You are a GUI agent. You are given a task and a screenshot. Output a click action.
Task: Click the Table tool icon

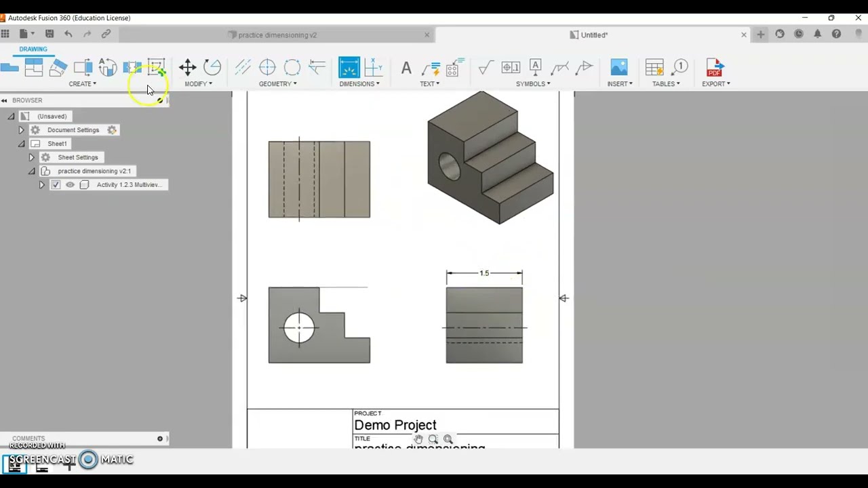point(654,67)
